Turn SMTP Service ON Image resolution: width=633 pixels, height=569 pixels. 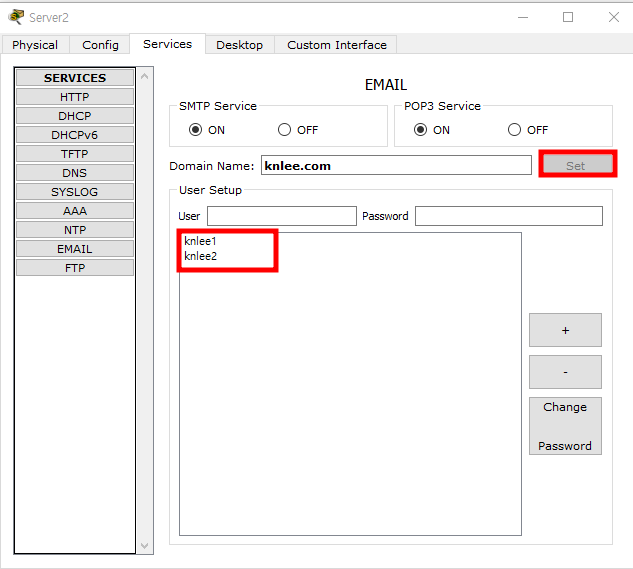click(x=195, y=130)
